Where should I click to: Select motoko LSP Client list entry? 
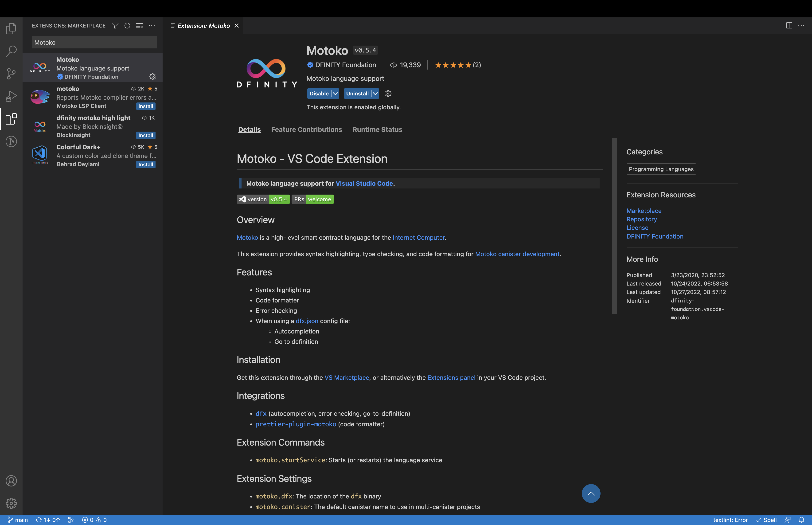click(93, 97)
